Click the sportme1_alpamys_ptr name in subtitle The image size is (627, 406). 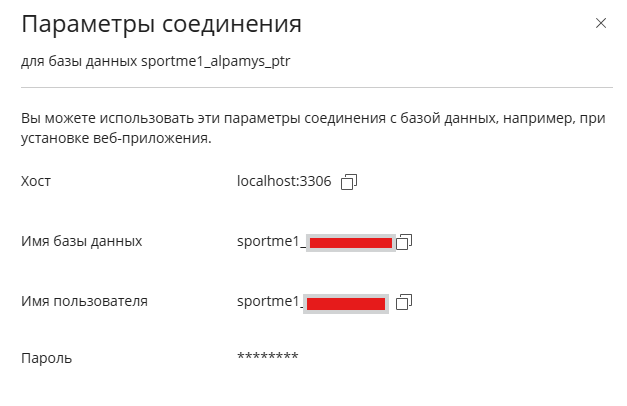[x=230, y=62]
